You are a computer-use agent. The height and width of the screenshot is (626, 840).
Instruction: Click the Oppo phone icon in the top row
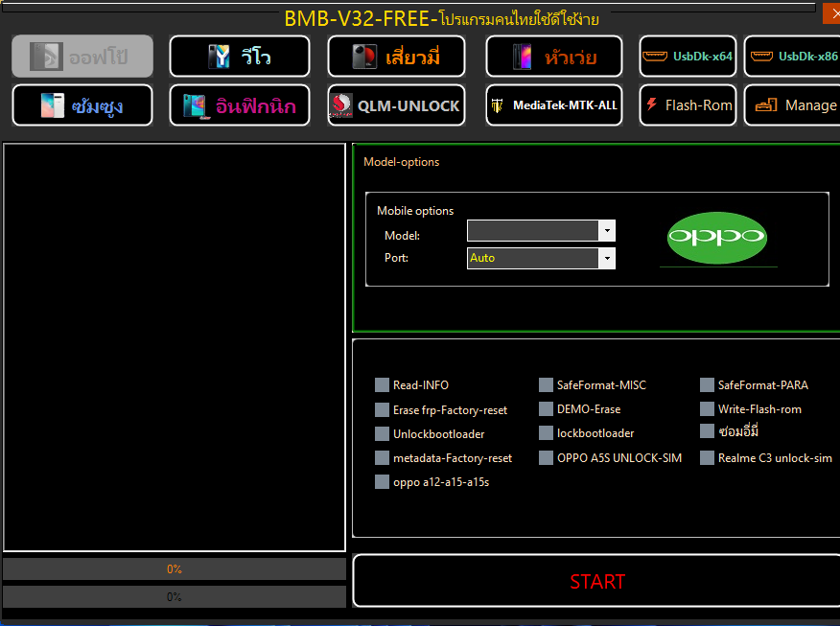tap(46, 57)
